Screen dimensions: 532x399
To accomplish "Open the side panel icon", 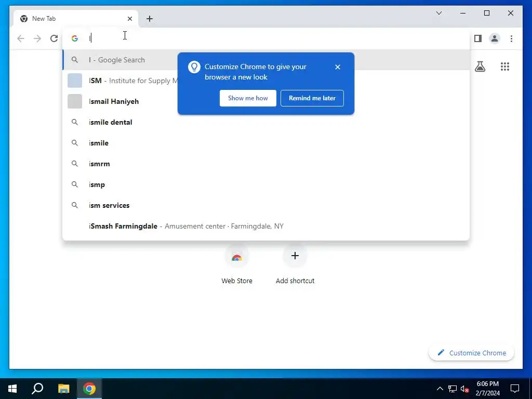I will tap(478, 38).
